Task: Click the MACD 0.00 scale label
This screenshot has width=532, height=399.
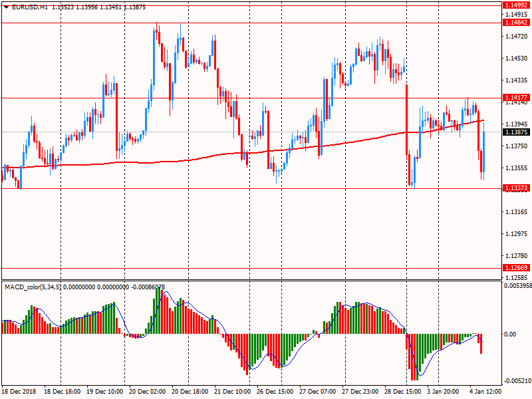Action: [x=510, y=334]
